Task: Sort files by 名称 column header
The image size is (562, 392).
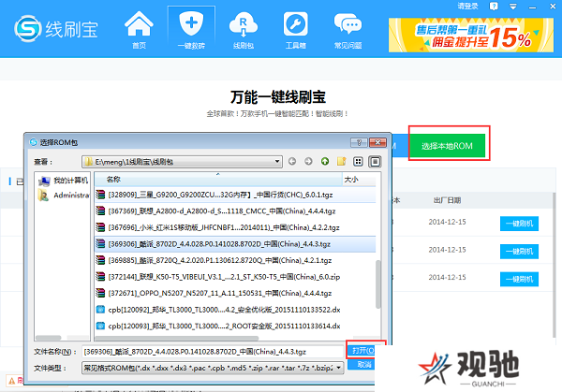Action: (x=218, y=180)
